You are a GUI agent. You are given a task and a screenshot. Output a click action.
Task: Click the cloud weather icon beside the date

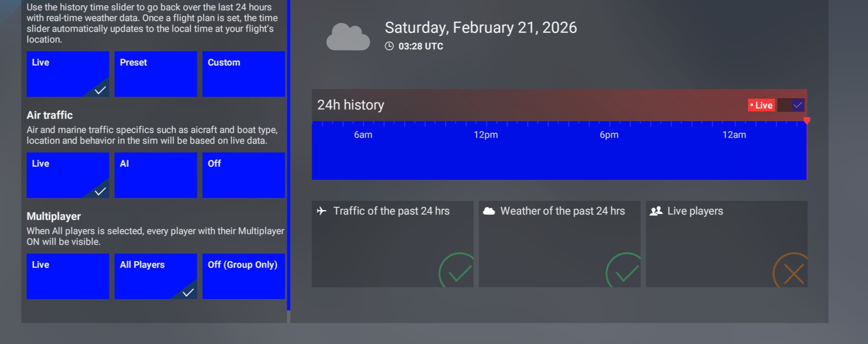click(x=348, y=37)
